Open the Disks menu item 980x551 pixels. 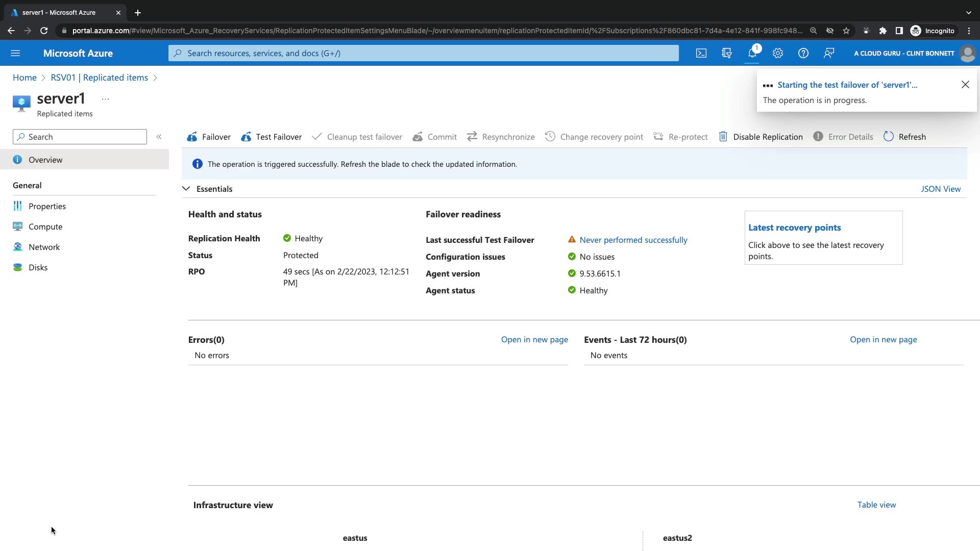(38, 267)
